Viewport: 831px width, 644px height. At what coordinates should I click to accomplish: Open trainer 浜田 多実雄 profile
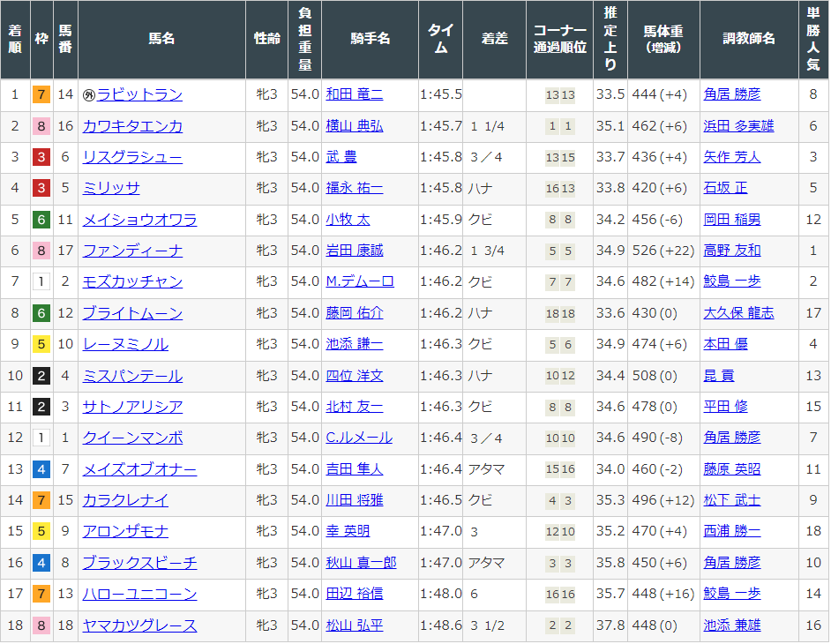738,125
